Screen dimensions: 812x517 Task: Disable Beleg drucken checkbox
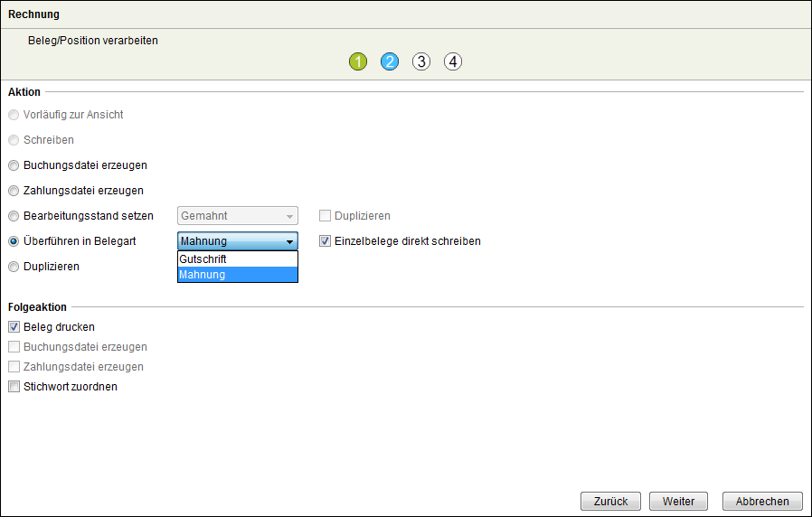click(x=14, y=327)
